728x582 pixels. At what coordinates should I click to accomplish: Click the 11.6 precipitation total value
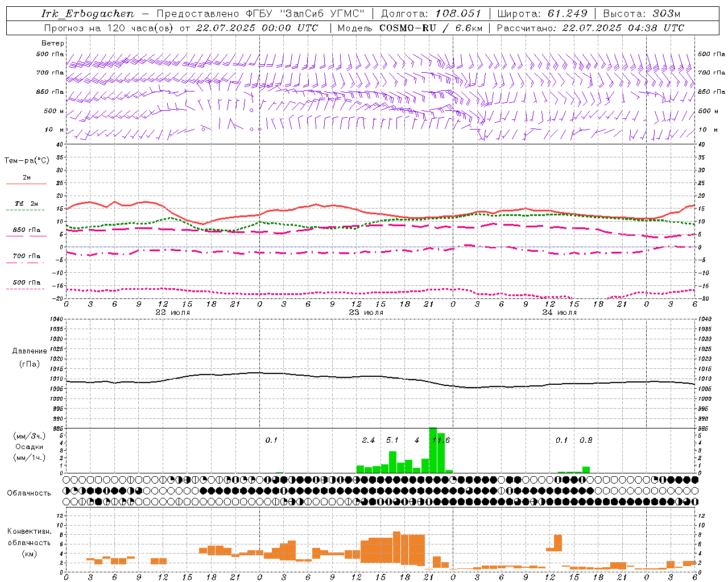click(441, 440)
